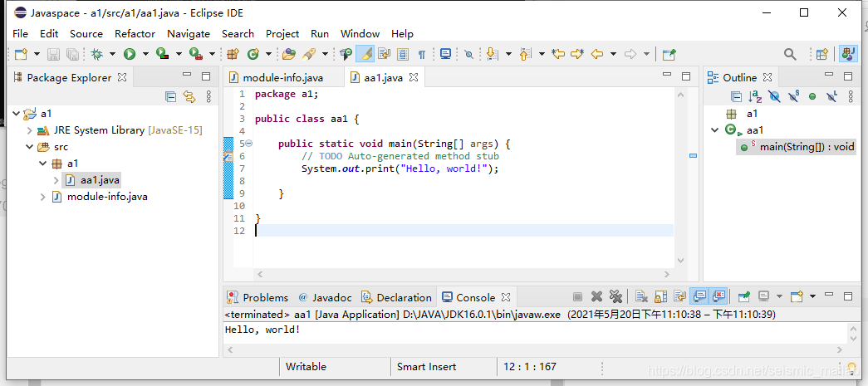Screen dimensions: 868x386
Task: Expand the aa1.java tree node
Action: point(56,180)
